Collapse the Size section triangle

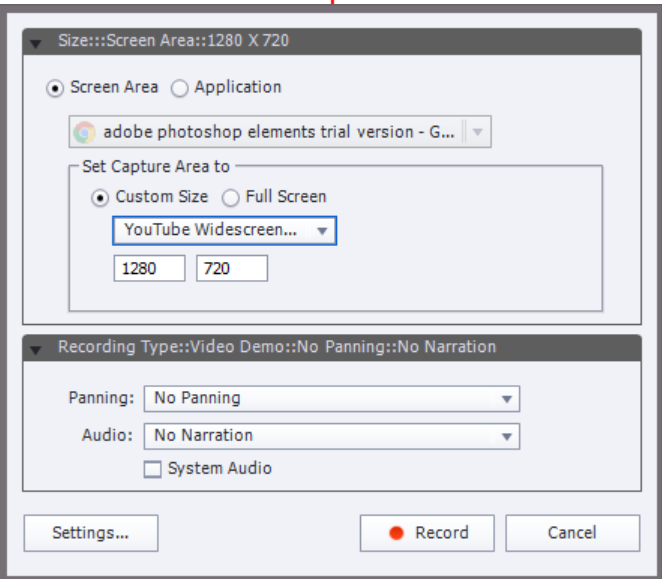[37, 43]
